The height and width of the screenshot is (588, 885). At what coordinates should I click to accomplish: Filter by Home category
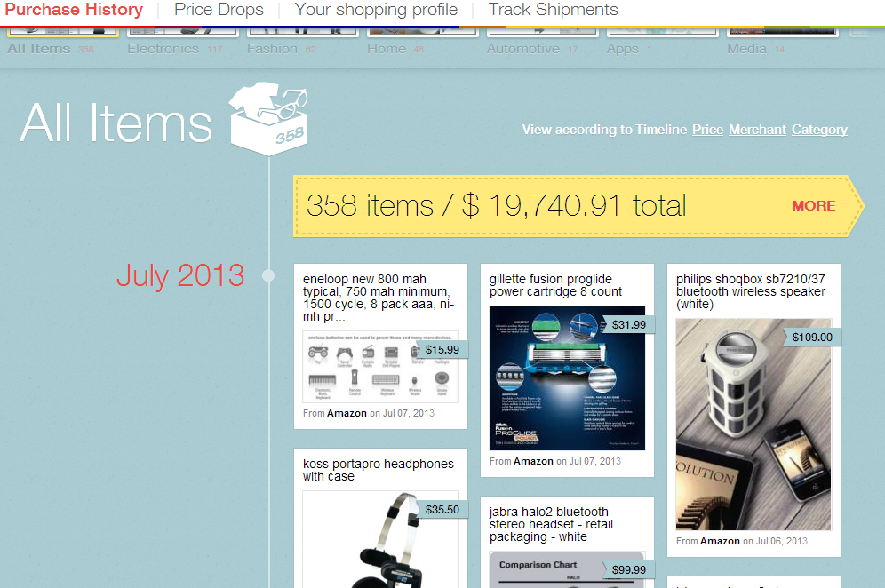(395, 49)
